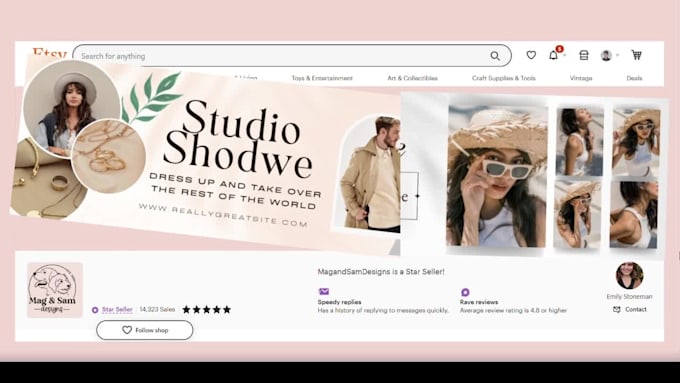The height and width of the screenshot is (383, 680).
Task: Open Deals category
Action: [x=634, y=78]
